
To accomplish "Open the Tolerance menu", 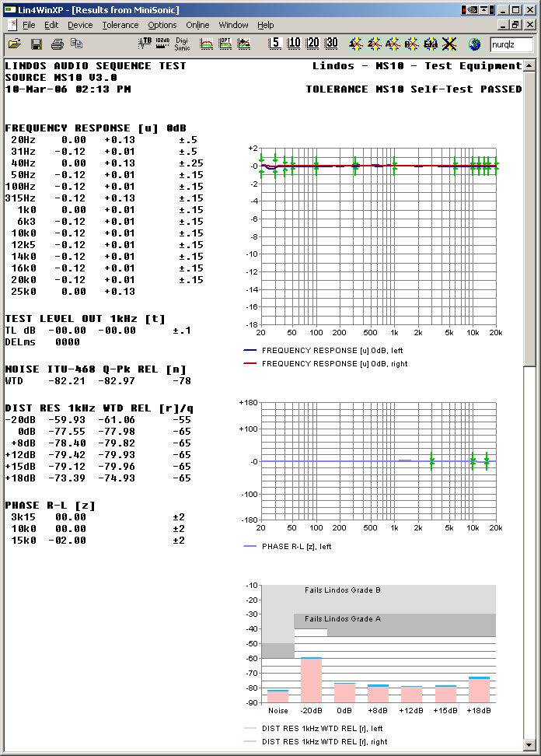I will (120, 25).
